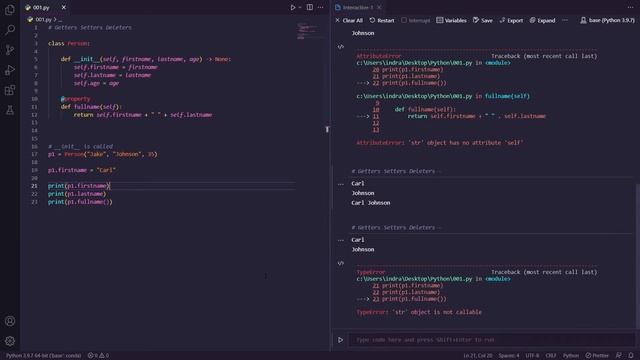Open the Extensions view
Image resolution: width=640 pixels, height=360 pixels.
(10, 90)
